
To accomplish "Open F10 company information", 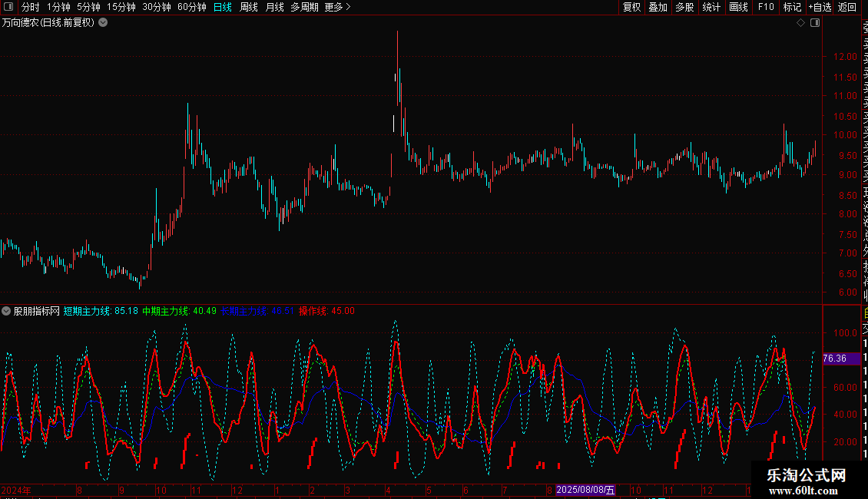I will click(x=766, y=7).
